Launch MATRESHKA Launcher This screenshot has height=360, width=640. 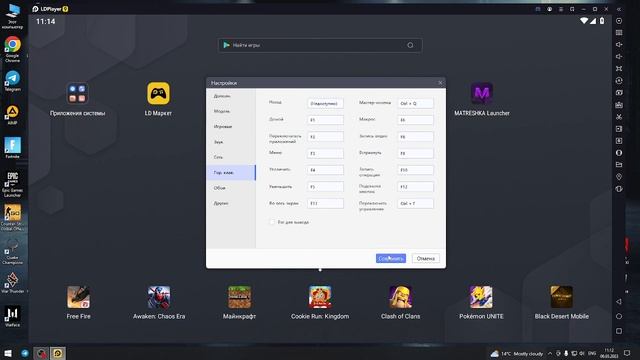coord(482,93)
